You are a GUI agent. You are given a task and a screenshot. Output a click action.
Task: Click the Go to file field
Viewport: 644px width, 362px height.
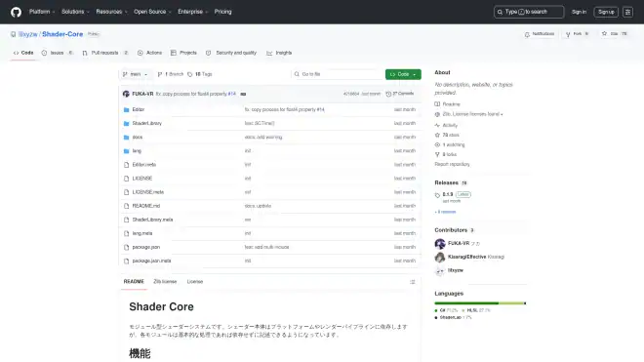pyautogui.click(x=337, y=74)
